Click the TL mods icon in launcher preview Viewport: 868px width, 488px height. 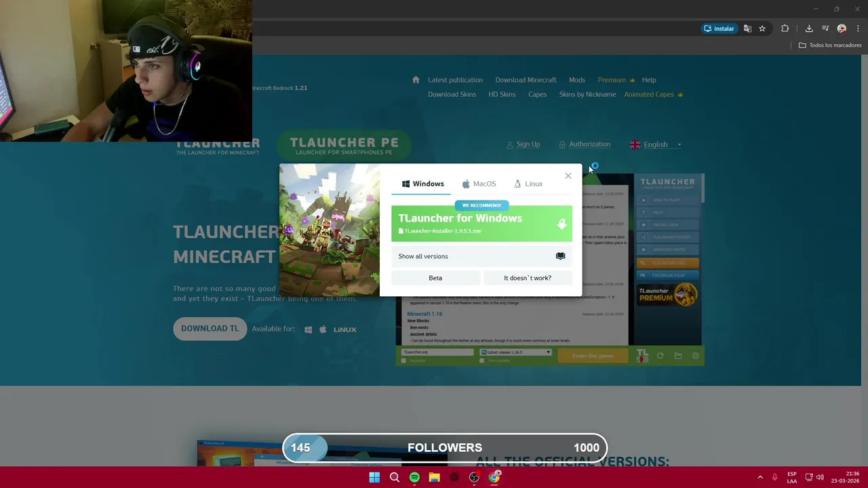(x=642, y=356)
